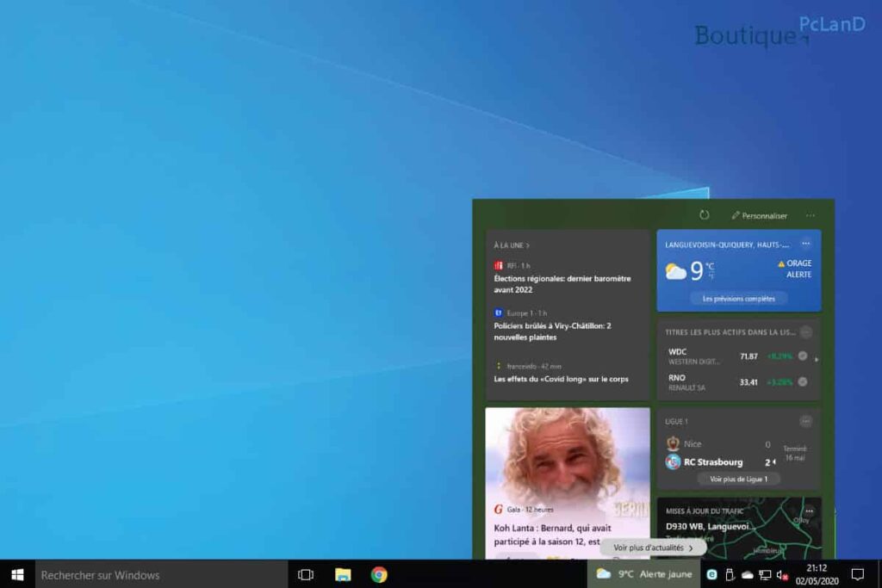
Task: Click Voir plus de Ligue 1 button
Action: pyautogui.click(x=738, y=479)
